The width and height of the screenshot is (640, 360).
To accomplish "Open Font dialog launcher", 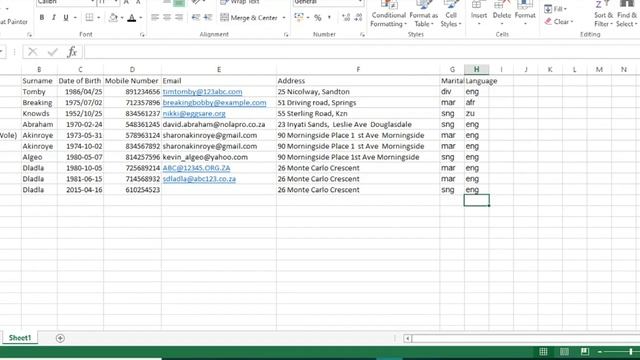I will pyautogui.click(x=142, y=35).
